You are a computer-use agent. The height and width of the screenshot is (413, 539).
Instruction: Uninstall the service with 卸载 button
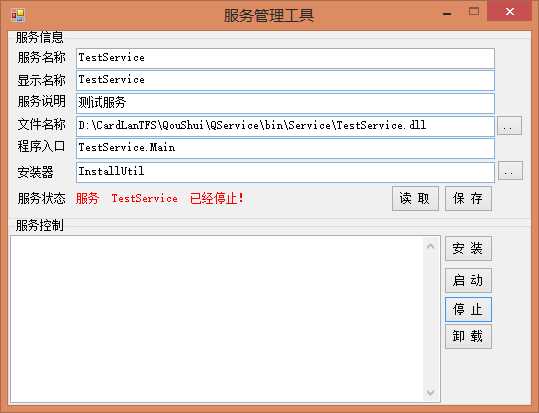(x=468, y=336)
